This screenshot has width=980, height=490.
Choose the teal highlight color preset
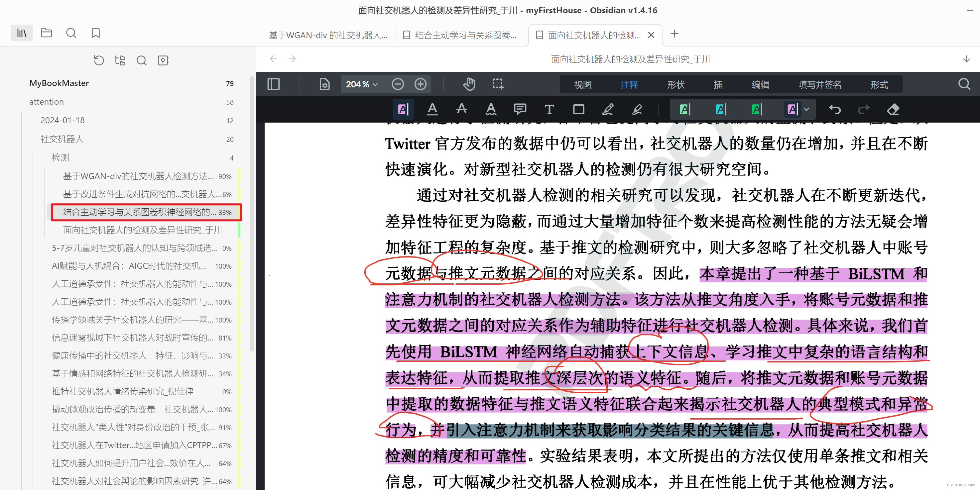click(x=721, y=110)
